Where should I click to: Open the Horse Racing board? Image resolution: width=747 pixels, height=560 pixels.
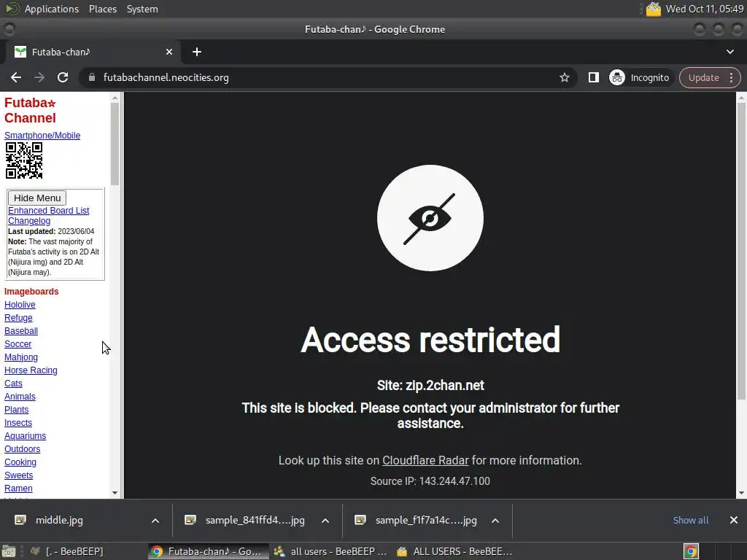pyautogui.click(x=31, y=370)
